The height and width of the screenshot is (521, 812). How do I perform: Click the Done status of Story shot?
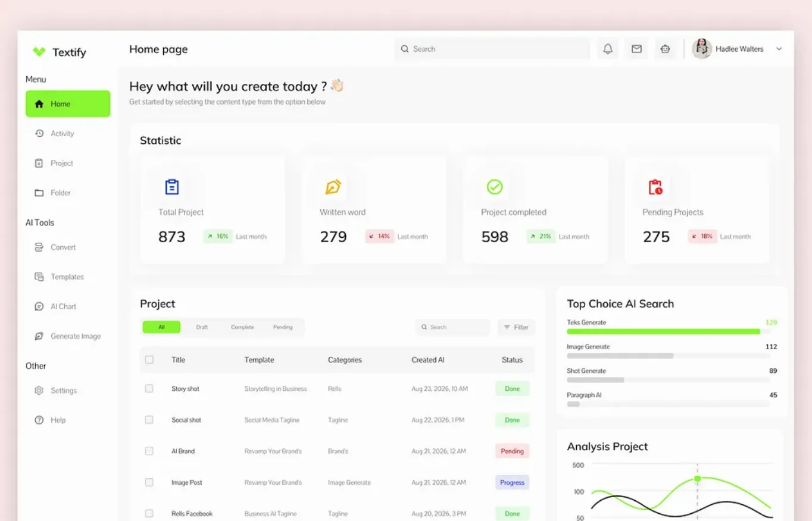(x=513, y=388)
